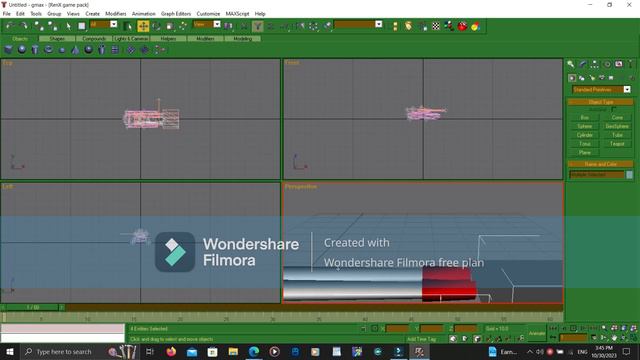
Task: Select the Geometry category icon in Create panel
Action: (572, 78)
